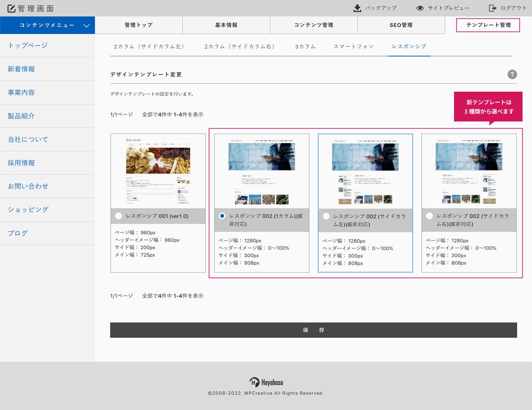
Task: Select the レスポンシブ 001 (ver1.0) radio button
Action: tap(119, 216)
